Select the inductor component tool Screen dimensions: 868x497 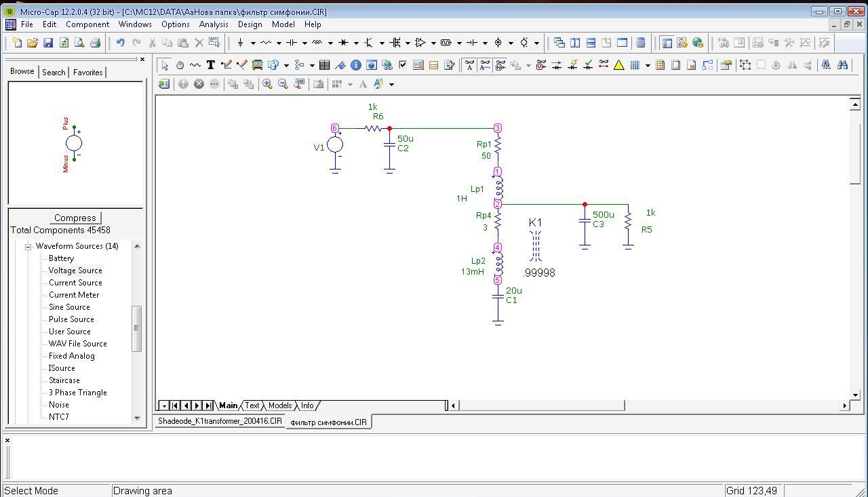tap(317, 43)
